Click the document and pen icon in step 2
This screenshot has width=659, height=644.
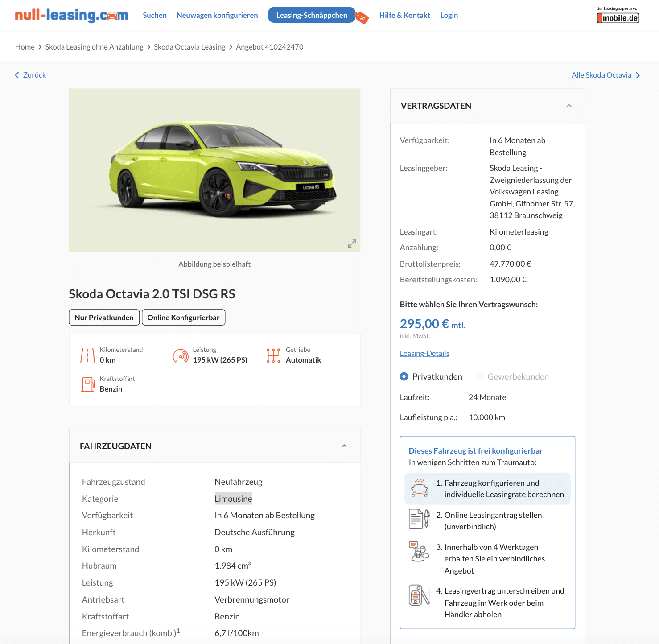(x=419, y=519)
